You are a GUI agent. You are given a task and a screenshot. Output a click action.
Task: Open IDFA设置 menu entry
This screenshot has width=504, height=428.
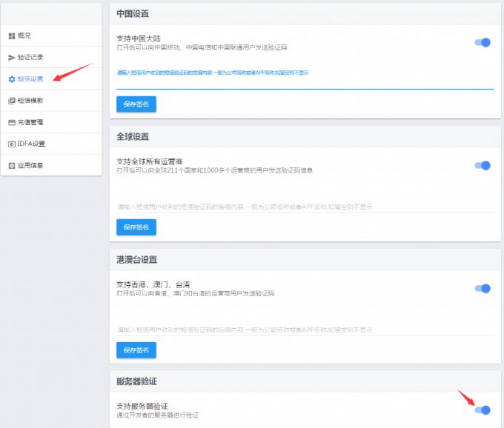pos(51,144)
